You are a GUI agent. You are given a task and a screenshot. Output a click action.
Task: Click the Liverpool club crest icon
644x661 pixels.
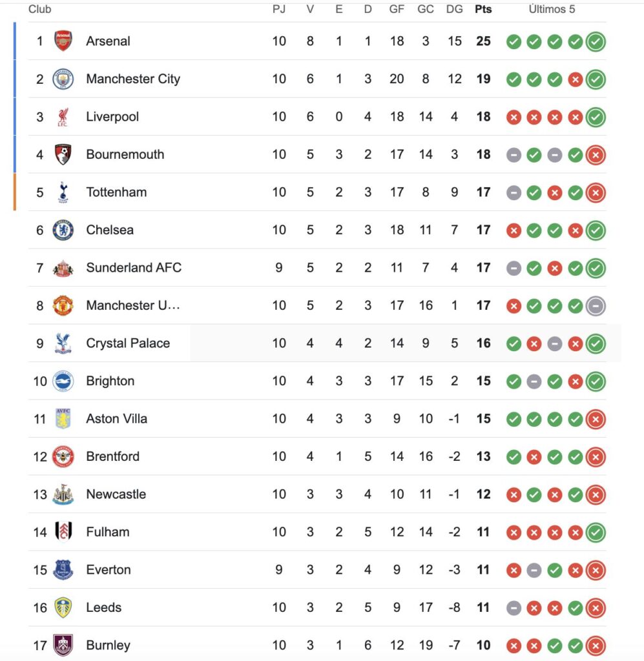(x=63, y=117)
